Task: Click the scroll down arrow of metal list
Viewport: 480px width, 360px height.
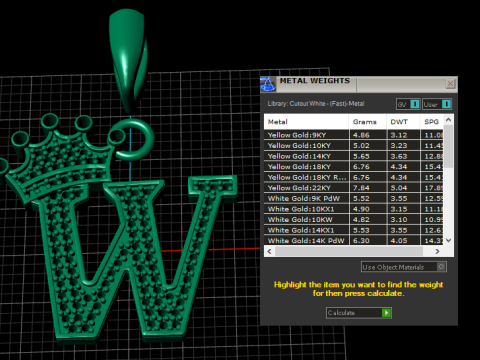Action: (449, 240)
